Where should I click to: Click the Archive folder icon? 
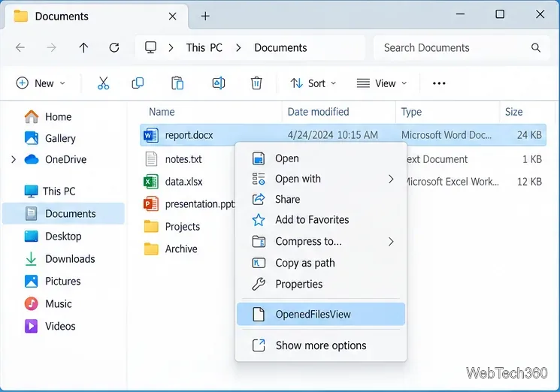pyautogui.click(x=151, y=249)
